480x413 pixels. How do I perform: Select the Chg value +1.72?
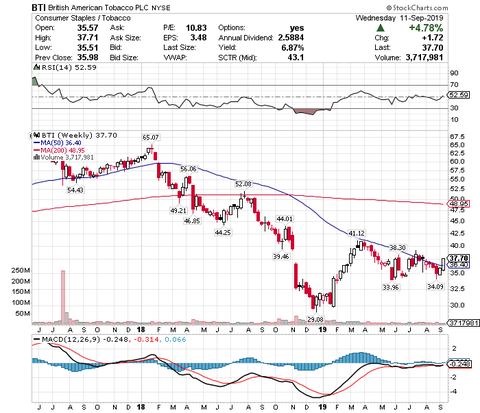[x=432, y=38]
